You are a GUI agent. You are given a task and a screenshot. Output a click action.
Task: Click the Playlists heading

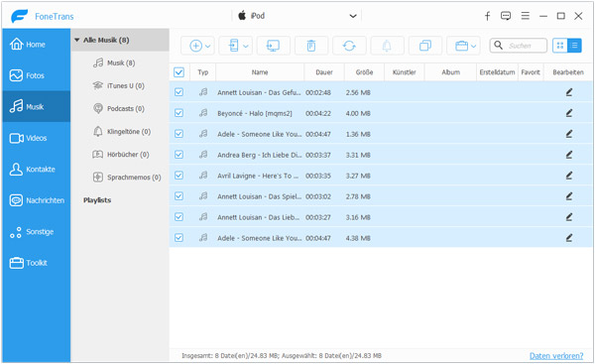(x=97, y=200)
